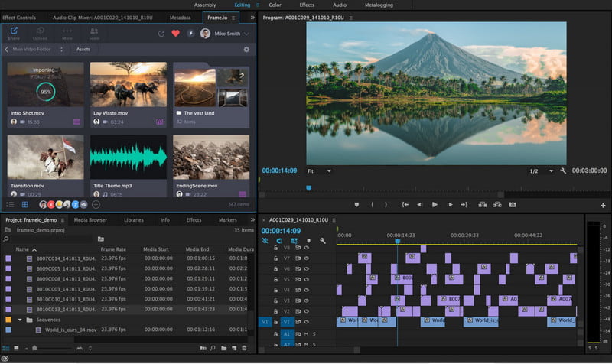612x364 pixels.
Task: Toggle V3 track output eye
Action: tap(307, 301)
